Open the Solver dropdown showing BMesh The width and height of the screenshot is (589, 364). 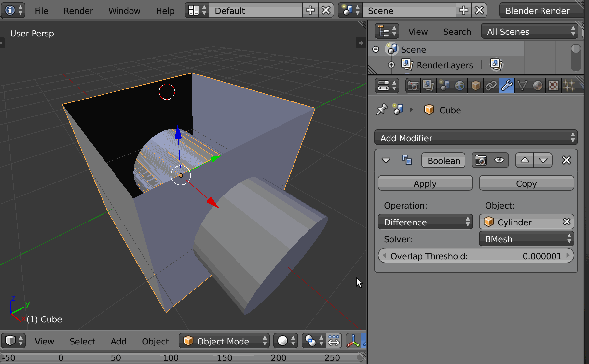[x=526, y=239]
